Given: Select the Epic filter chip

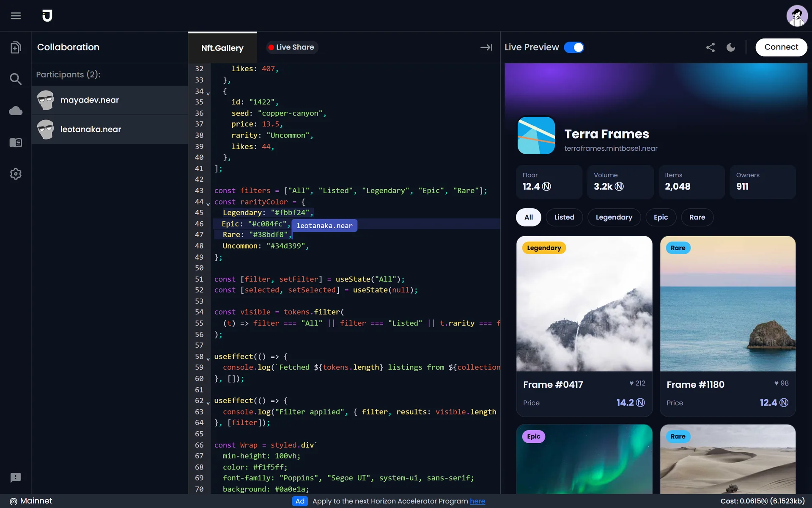Looking at the screenshot, I should click(661, 217).
